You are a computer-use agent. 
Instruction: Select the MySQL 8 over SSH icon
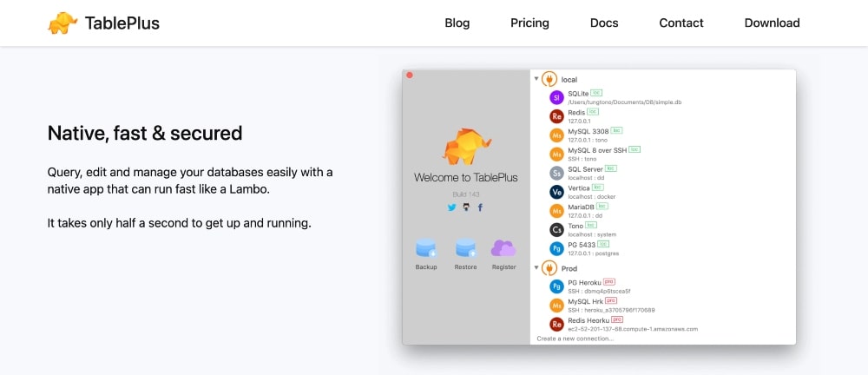pos(556,154)
